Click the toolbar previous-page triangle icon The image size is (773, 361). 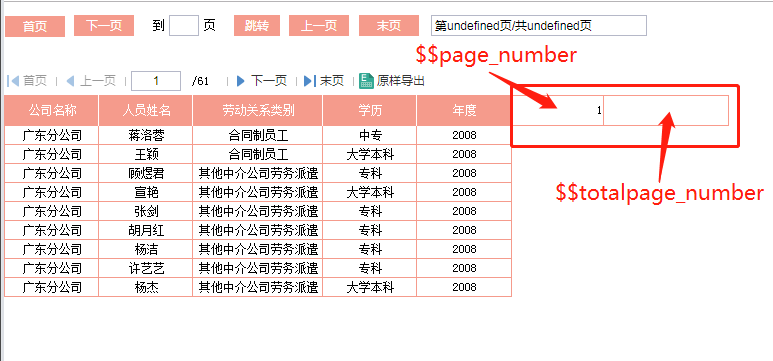pyautogui.click(x=70, y=81)
